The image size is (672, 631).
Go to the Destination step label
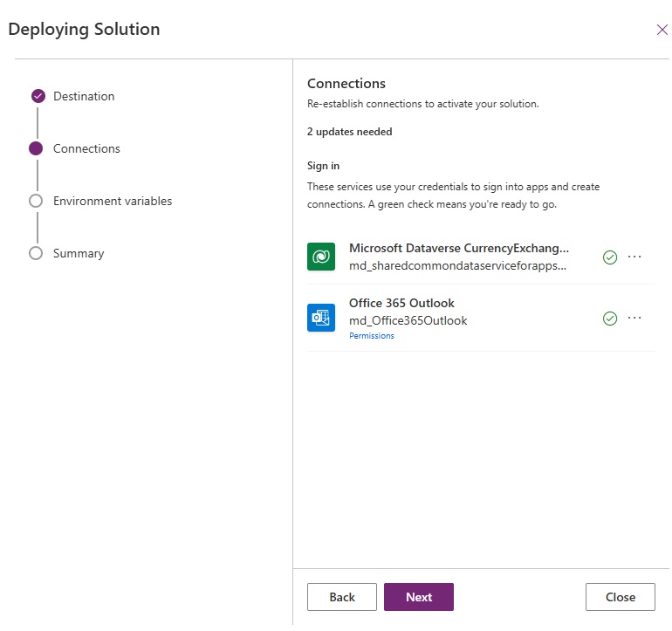point(84,97)
